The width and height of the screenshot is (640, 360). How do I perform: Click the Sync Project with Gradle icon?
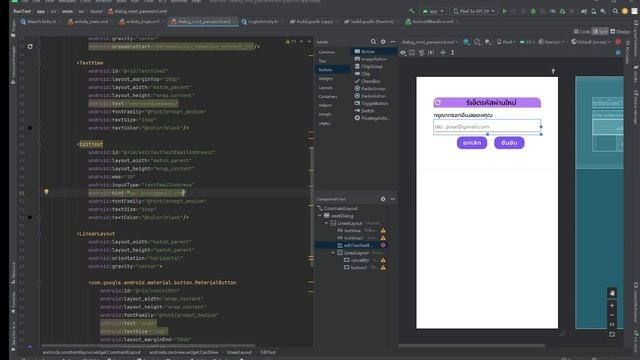[x=584, y=11]
